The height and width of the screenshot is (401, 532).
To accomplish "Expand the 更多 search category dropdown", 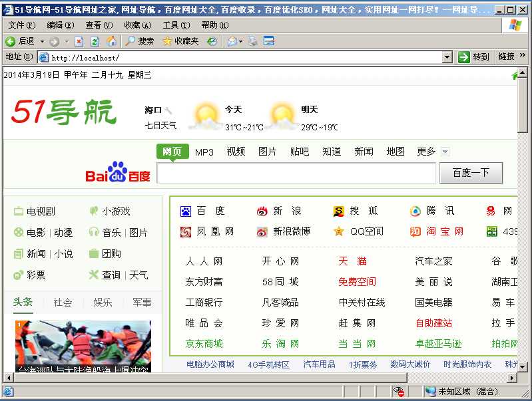I will point(445,152).
